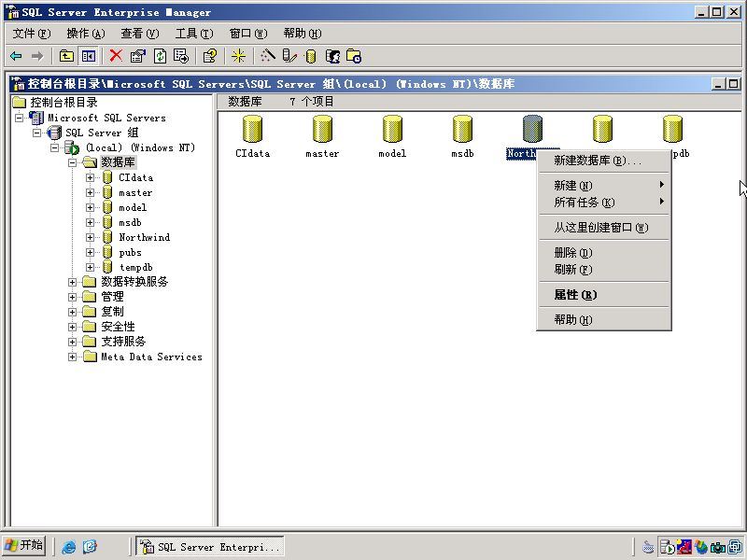Choose 从这里创建窗口(W) in context menu
Viewport: 747px width, 560px height.
603,228
